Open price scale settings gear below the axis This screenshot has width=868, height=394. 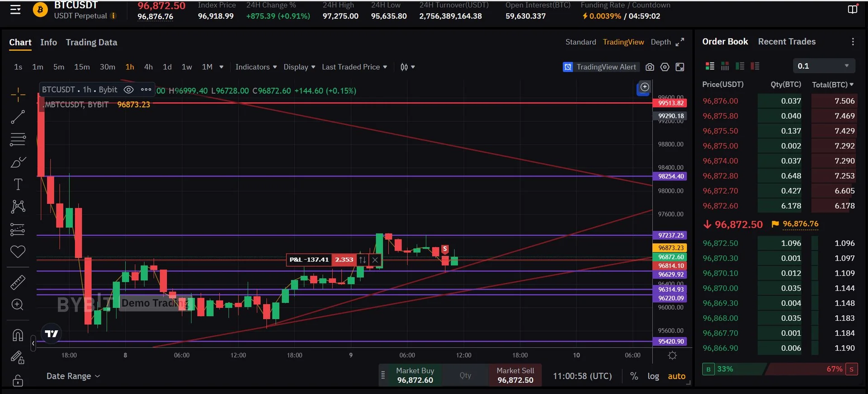click(x=672, y=356)
